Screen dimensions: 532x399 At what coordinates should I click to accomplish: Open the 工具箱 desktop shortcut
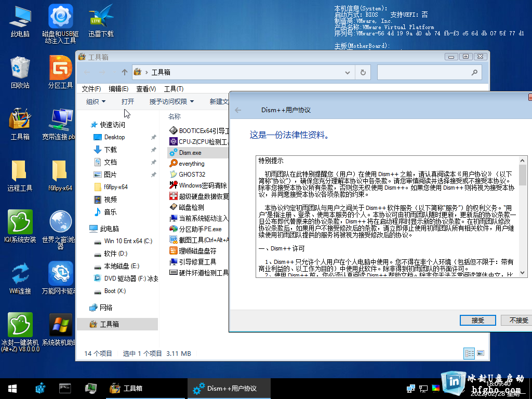coord(20,124)
